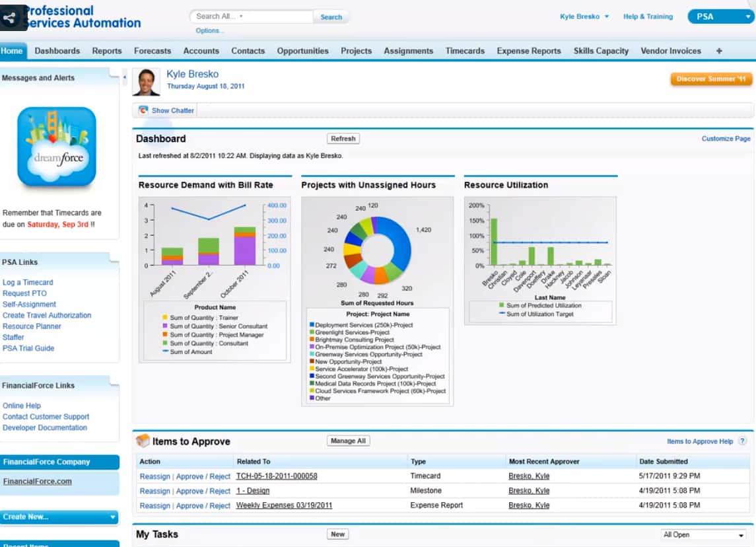
Task: Reassign the Weekly Expenses 03/19/2011 report
Action: coord(155,505)
